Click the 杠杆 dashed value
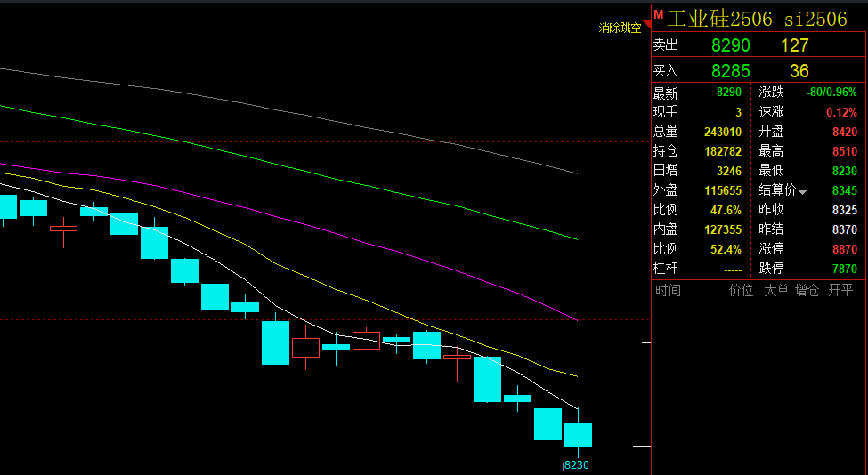The height and width of the screenshot is (475, 868). pos(733,270)
